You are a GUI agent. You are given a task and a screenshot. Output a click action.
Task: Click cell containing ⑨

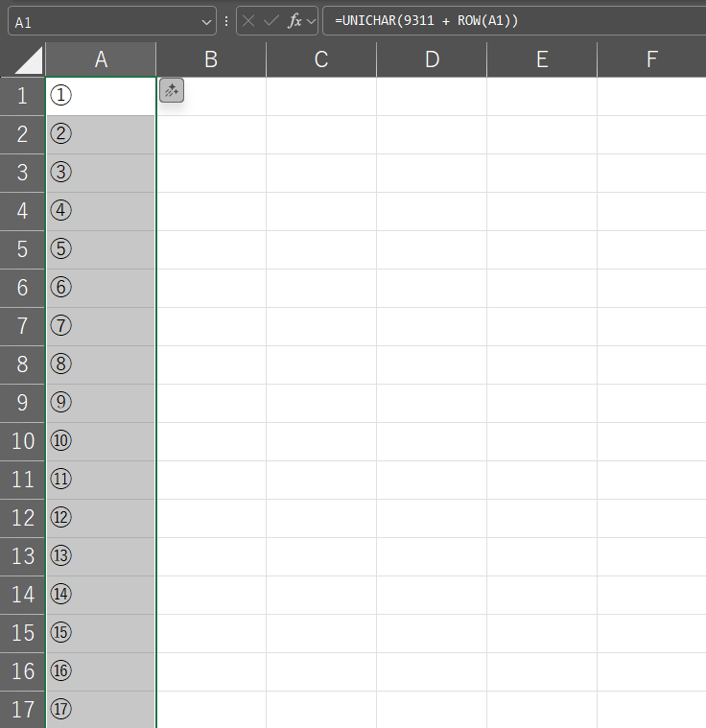coord(101,403)
